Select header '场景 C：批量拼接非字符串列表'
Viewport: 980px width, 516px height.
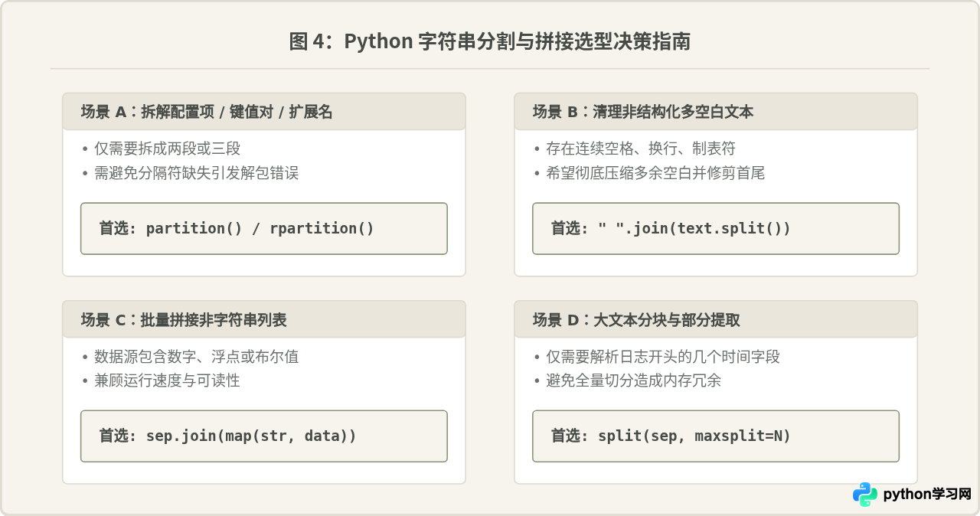point(264,319)
